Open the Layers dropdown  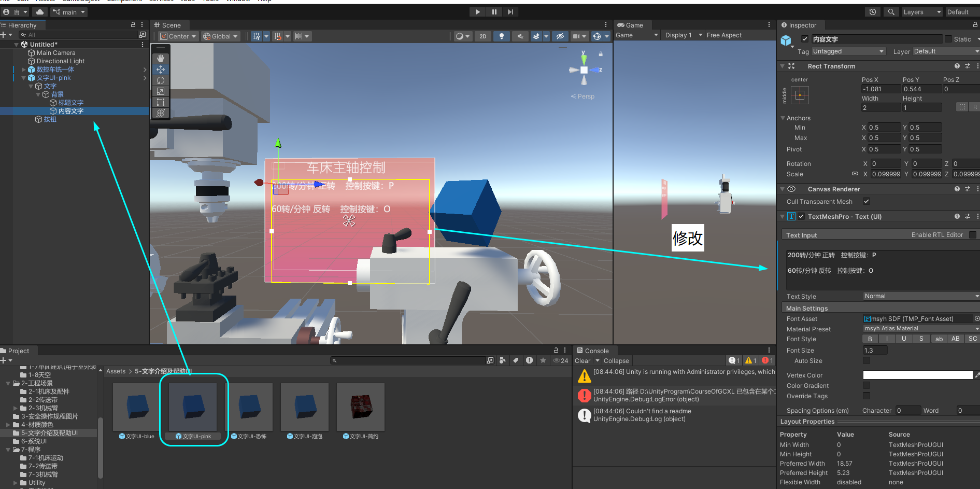922,12
